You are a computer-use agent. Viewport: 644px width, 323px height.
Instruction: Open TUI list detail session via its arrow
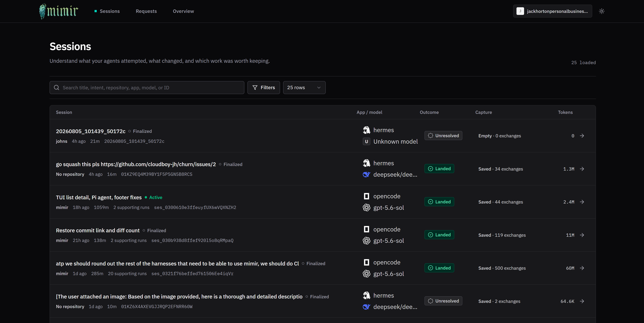(582, 202)
